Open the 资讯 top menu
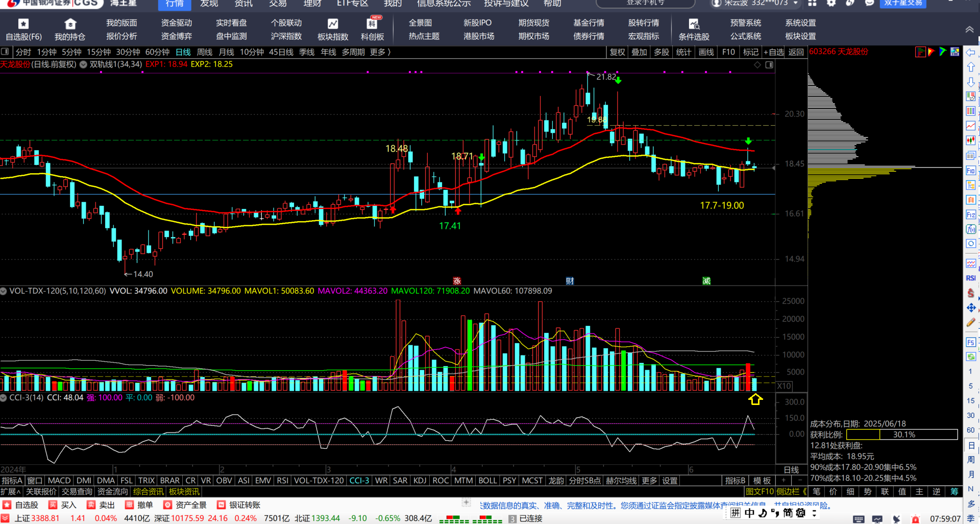This screenshot has height=524, width=980. (243, 4)
